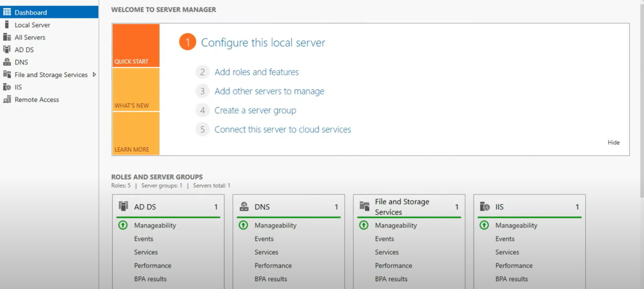Viewport: 644px width, 289px height.
Task: Click the Dashboard icon in sidebar
Action: 7,12
